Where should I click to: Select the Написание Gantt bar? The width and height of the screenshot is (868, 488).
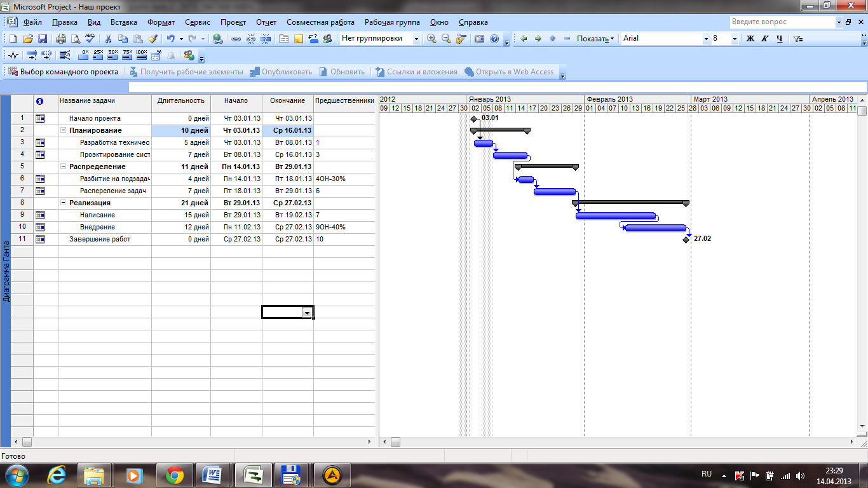pyautogui.click(x=616, y=215)
